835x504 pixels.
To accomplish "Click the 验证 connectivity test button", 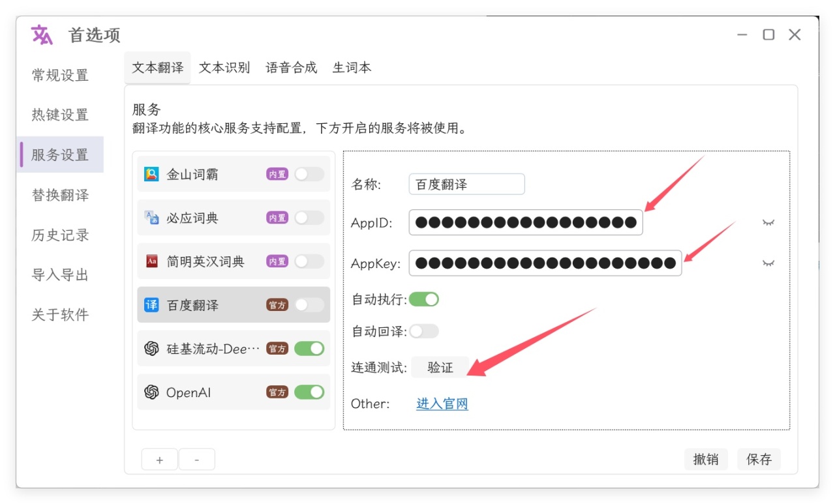I will (x=440, y=368).
